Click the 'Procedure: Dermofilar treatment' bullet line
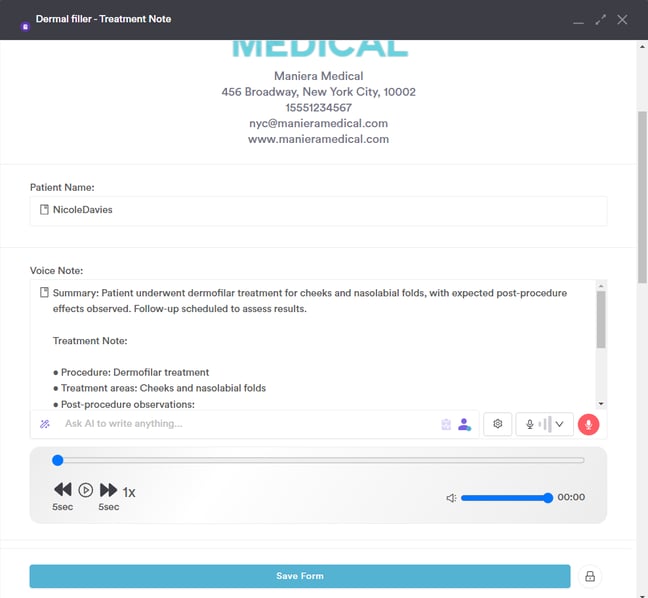This screenshot has width=648, height=598. coord(131,372)
